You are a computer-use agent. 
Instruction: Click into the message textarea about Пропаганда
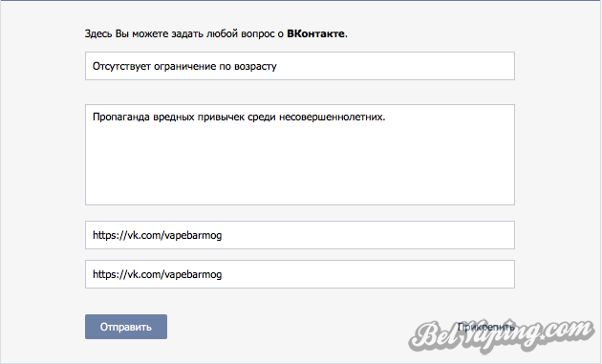(300, 155)
